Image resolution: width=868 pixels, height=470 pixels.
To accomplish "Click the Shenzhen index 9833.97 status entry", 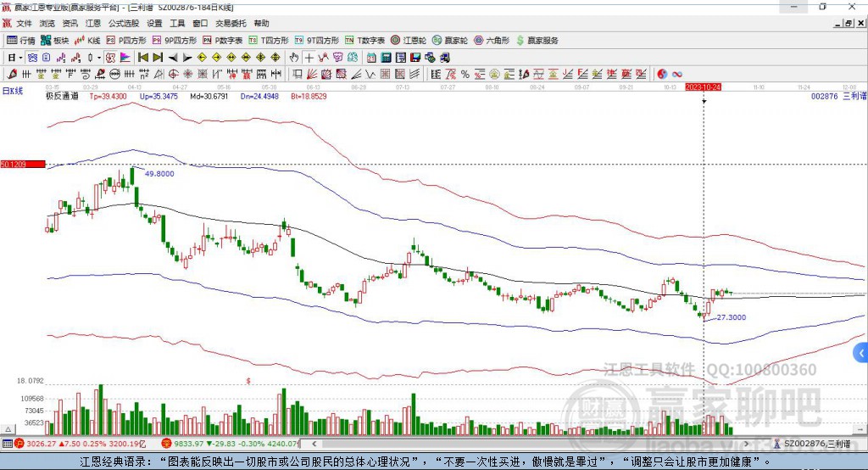I will click(x=231, y=444).
